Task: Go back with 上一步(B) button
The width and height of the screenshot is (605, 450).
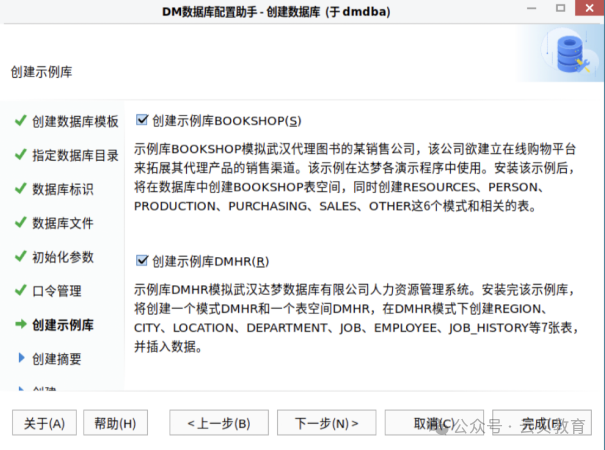Action: coord(219,423)
